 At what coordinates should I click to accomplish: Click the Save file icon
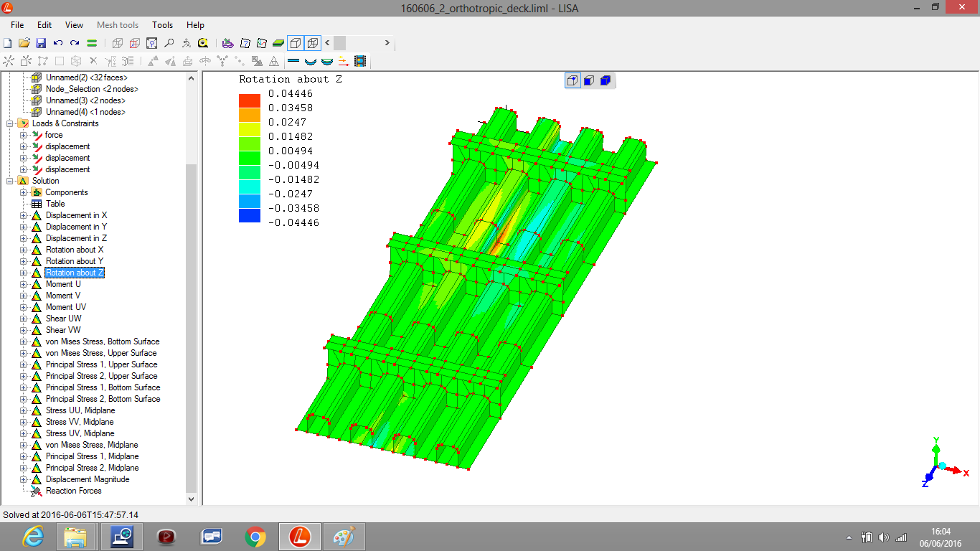(x=41, y=43)
